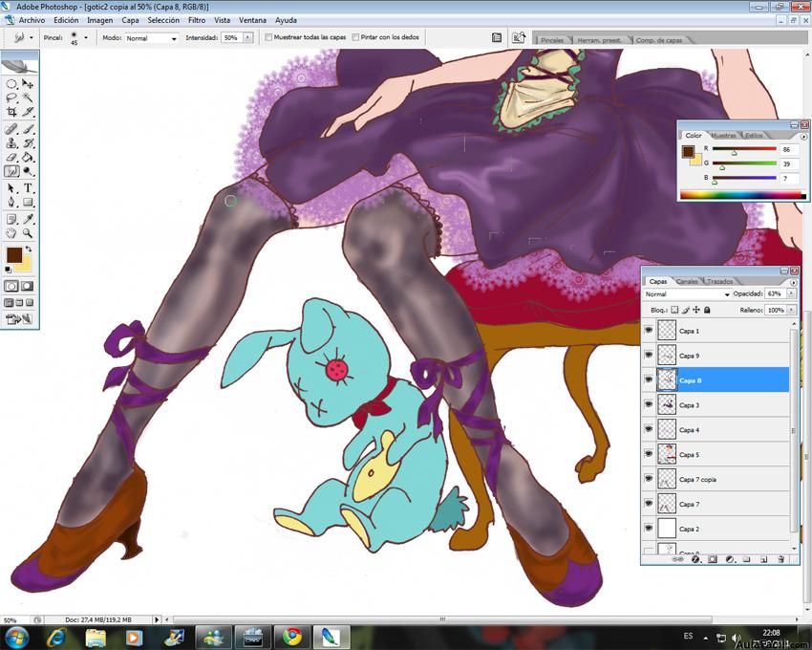Screen dimensions: 812x650
Task: Toggle visibility of Capa 3
Action: click(649, 404)
